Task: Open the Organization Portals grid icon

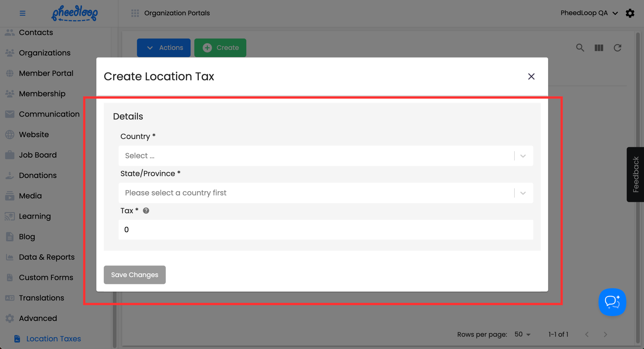Action: point(135,13)
